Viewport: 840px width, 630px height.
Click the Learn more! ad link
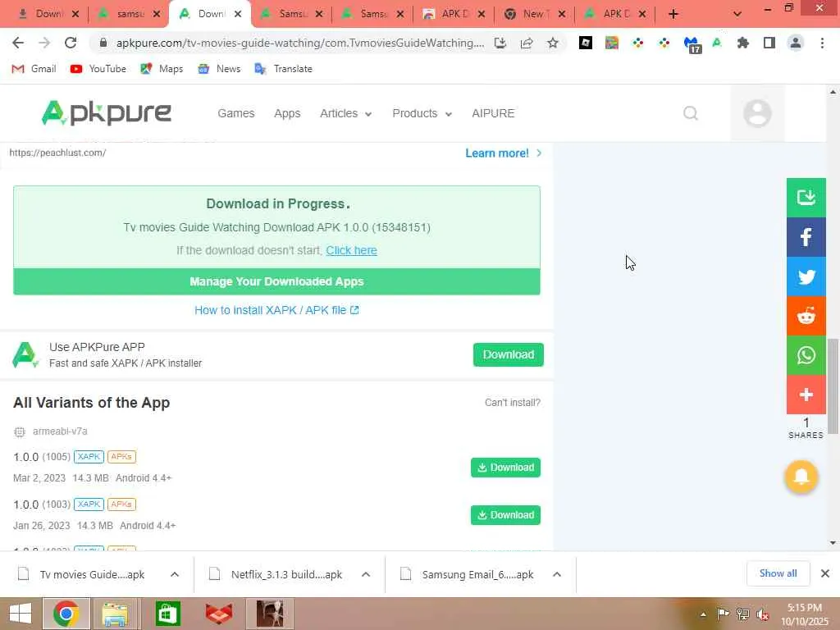coord(503,153)
